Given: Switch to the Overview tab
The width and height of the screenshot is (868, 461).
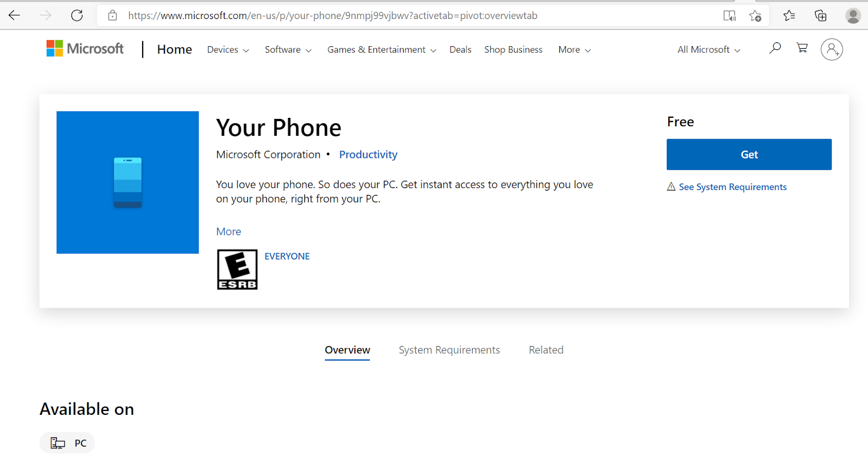Looking at the screenshot, I should (347, 350).
